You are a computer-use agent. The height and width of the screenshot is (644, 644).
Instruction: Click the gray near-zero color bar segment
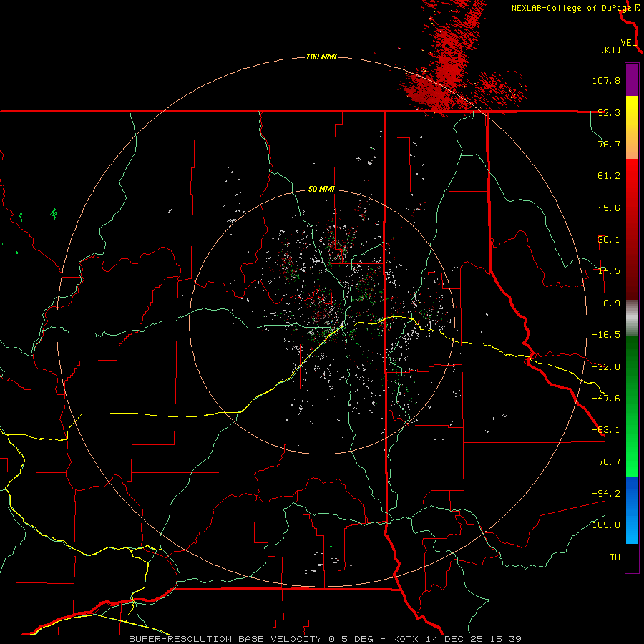632,318
